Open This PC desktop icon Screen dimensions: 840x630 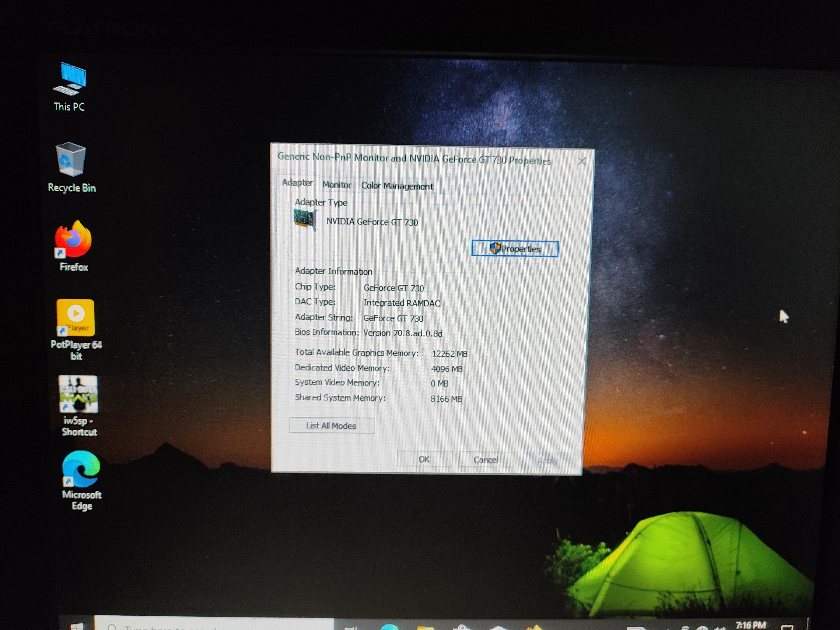click(70, 87)
